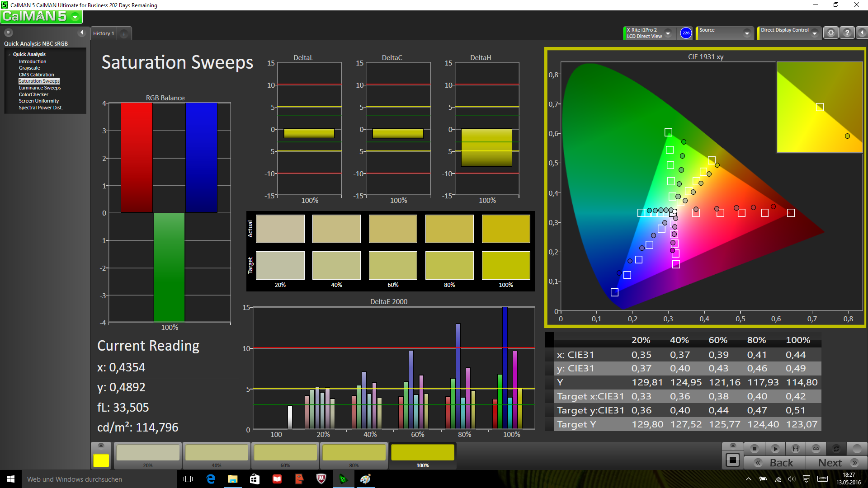
Task: Click the refresh loop icon
Action: 836,449
